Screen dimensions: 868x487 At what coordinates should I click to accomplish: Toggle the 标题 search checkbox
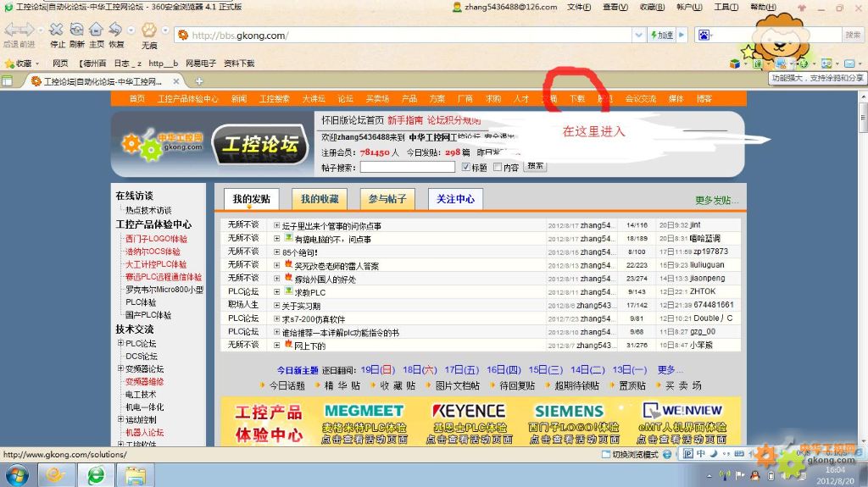(466, 167)
